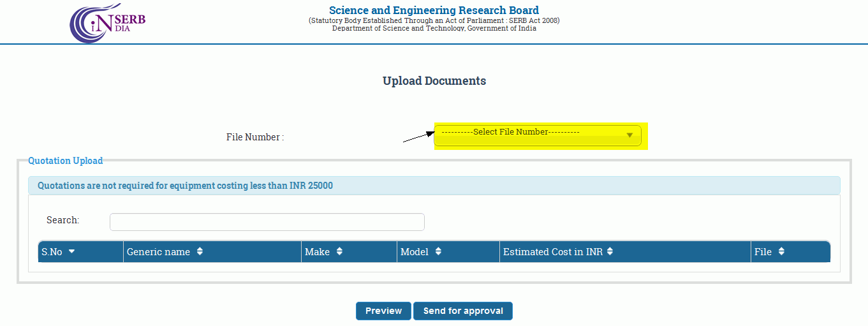Toggle sort icon for Make column

(x=339, y=252)
